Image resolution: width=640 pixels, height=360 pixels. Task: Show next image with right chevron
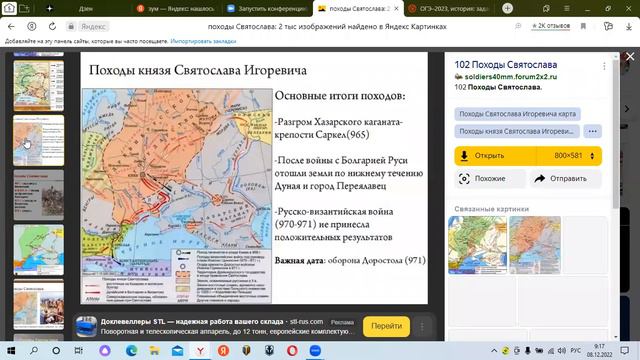tap(627, 109)
